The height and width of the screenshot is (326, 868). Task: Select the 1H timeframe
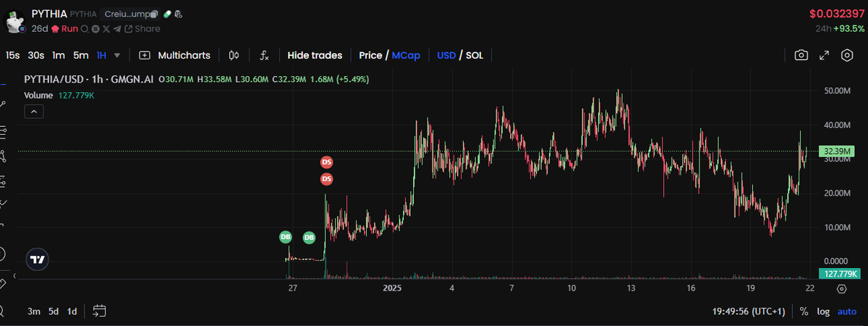click(x=101, y=55)
